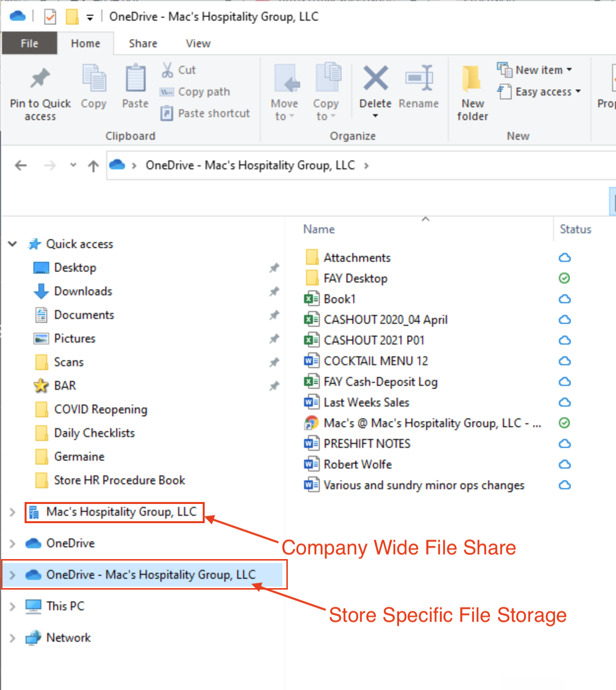This screenshot has height=690, width=616.
Task: Open the Book1 Excel file
Action: pos(339,299)
